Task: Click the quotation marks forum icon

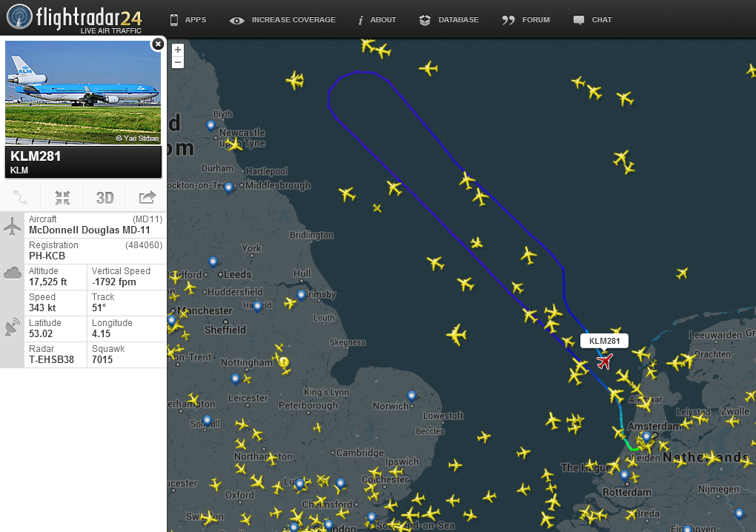Action: pos(508,20)
